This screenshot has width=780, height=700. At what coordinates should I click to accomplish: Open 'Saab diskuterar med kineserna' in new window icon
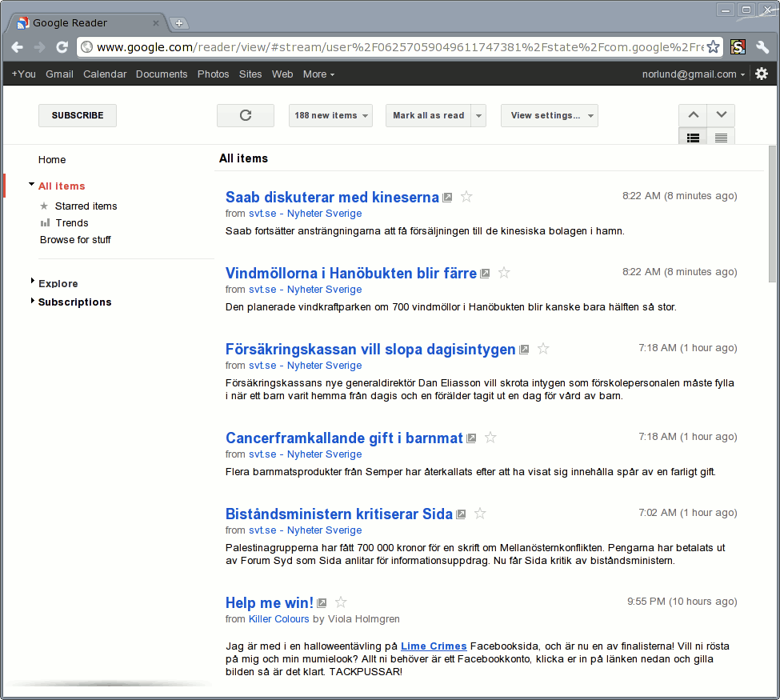[x=447, y=198]
